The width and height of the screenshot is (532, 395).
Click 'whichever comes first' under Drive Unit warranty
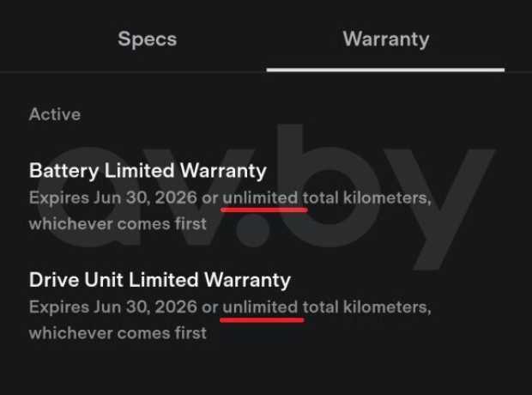tap(118, 333)
